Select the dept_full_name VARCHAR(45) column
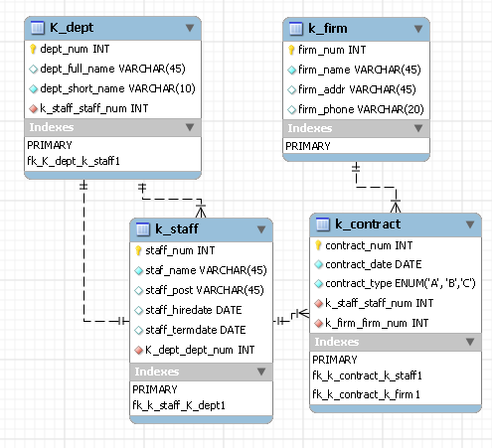The width and height of the screenshot is (492, 448). 112,69
